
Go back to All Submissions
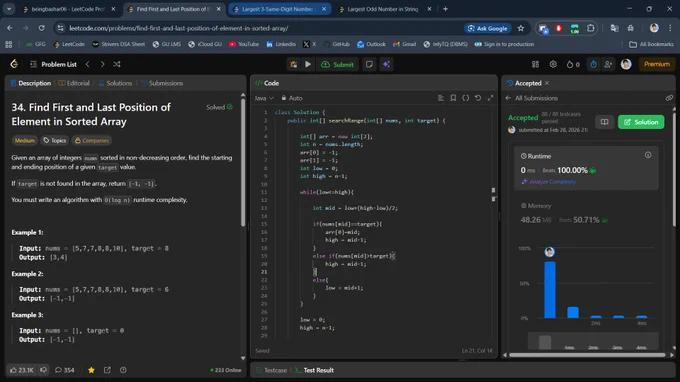(532, 98)
